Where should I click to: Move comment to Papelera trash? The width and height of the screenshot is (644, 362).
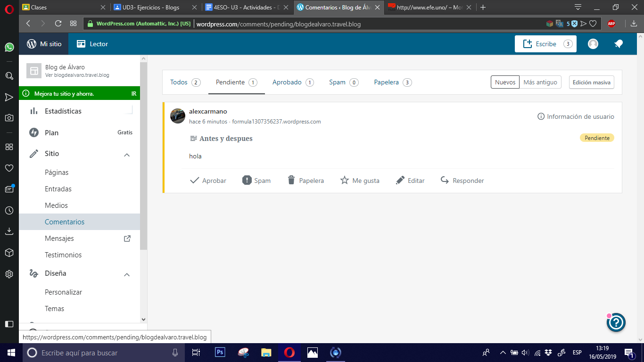pyautogui.click(x=305, y=181)
